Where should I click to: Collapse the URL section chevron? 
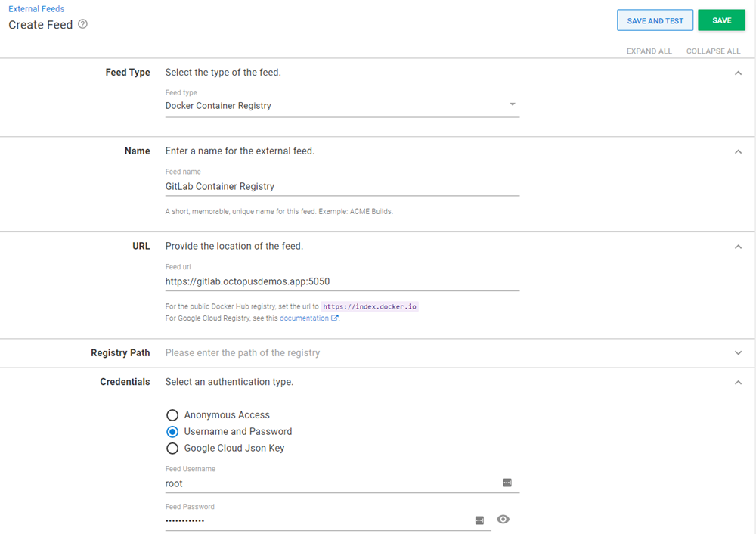739,246
